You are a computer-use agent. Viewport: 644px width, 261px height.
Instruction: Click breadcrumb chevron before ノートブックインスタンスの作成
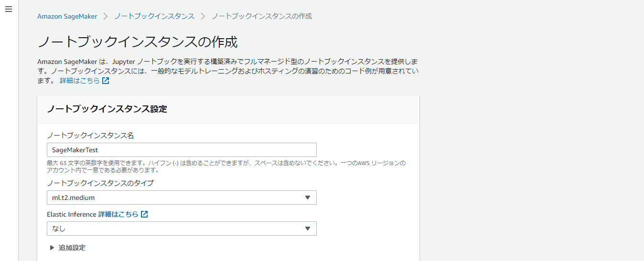coord(203,16)
